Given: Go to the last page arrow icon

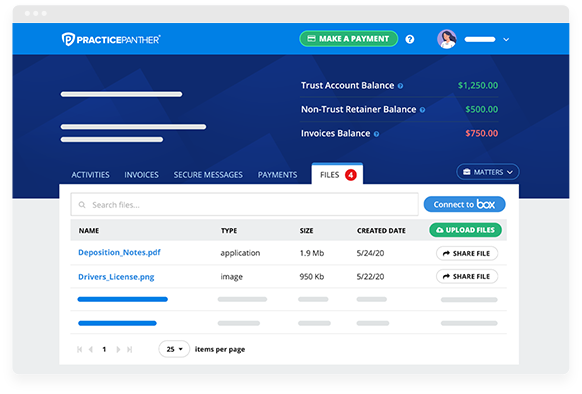Looking at the screenshot, I should [130, 349].
